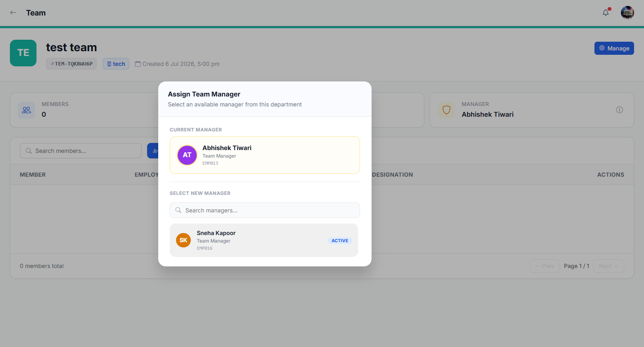Click the tech department tag
The width and height of the screenshot is (644, 347).
(x=116, y=64)
